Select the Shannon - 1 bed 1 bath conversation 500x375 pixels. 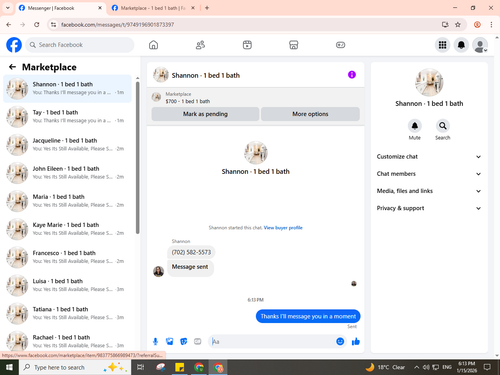pos(67,88)
